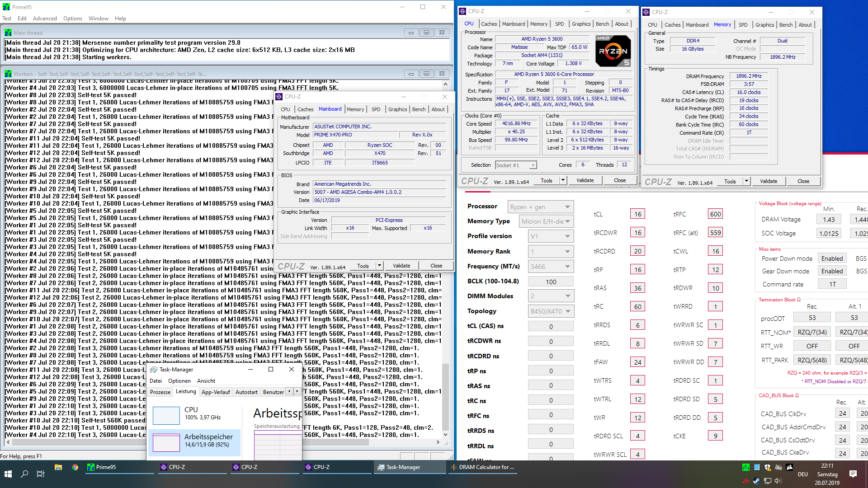Select the Arbeitsspeicher item in Task-Manager
Viewport: 868px width, 488px height.
[194, 441]
